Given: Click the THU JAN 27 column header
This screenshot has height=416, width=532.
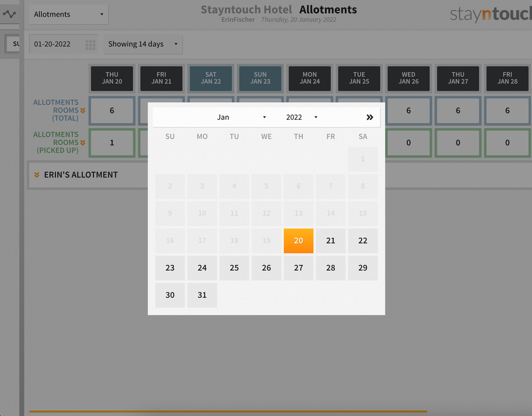Looking at the screenshot, I should coord(458,79).
